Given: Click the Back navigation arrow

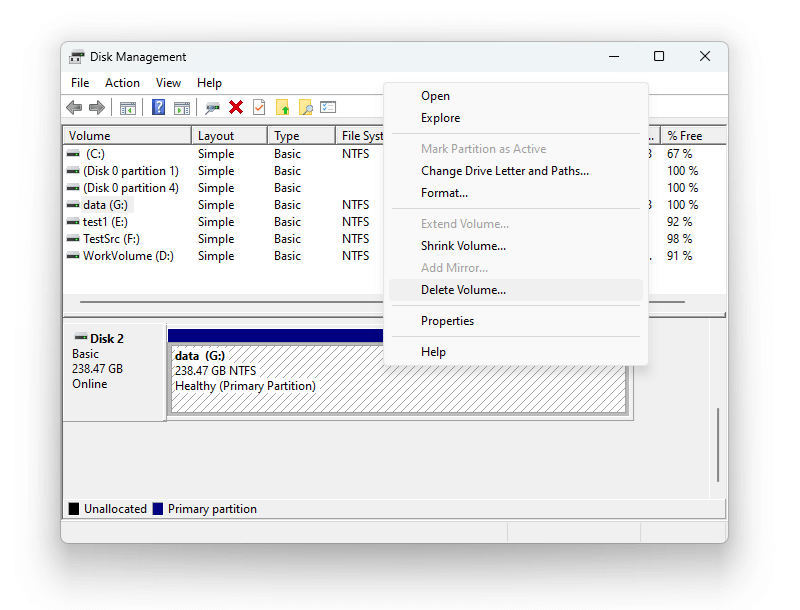Looking at the screenshot, I should pos(74,107).
